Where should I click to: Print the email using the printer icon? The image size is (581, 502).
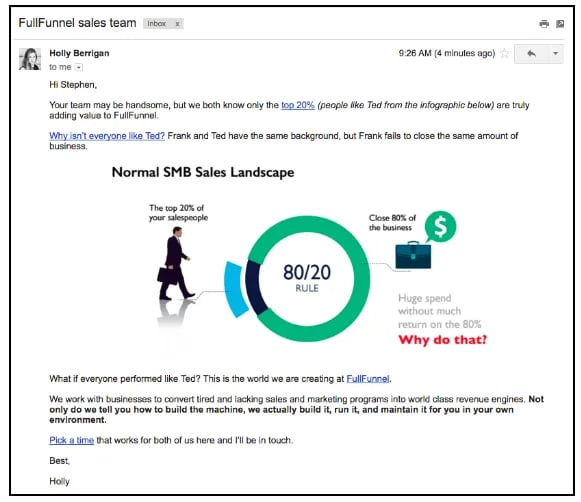tap(544, 24)
